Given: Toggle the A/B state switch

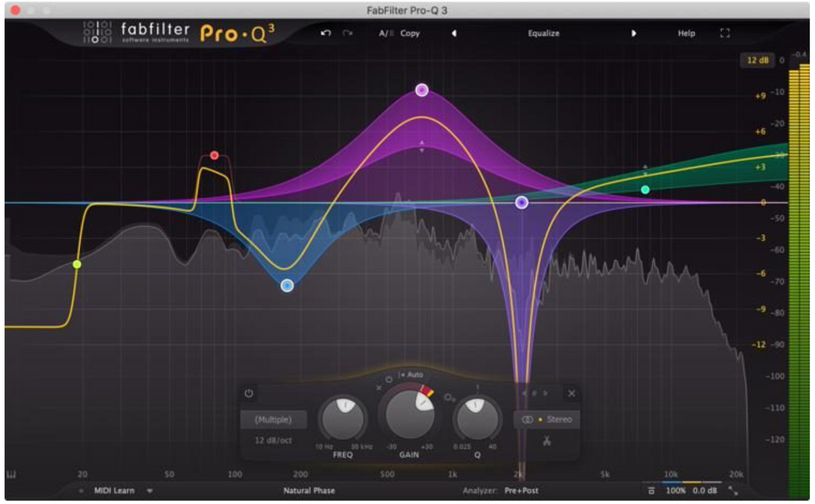Looking at the screenshot, I should tap(386, 33).
